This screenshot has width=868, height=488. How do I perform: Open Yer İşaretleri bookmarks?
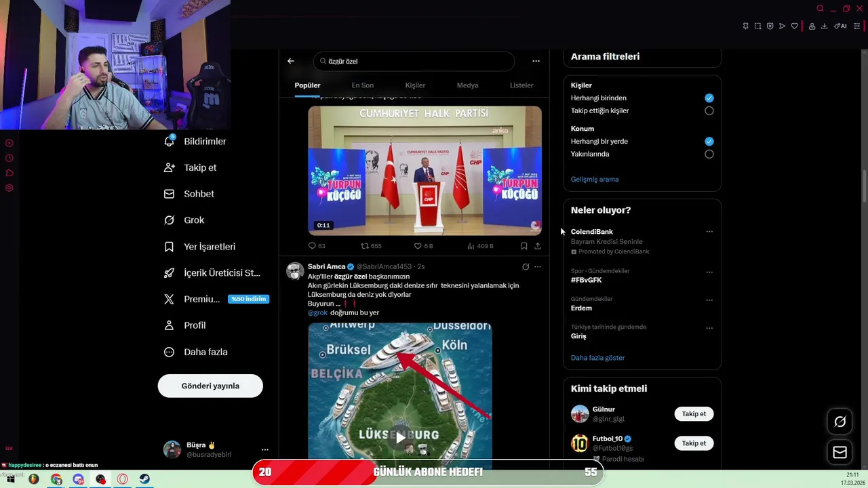[x=200, y=247]
